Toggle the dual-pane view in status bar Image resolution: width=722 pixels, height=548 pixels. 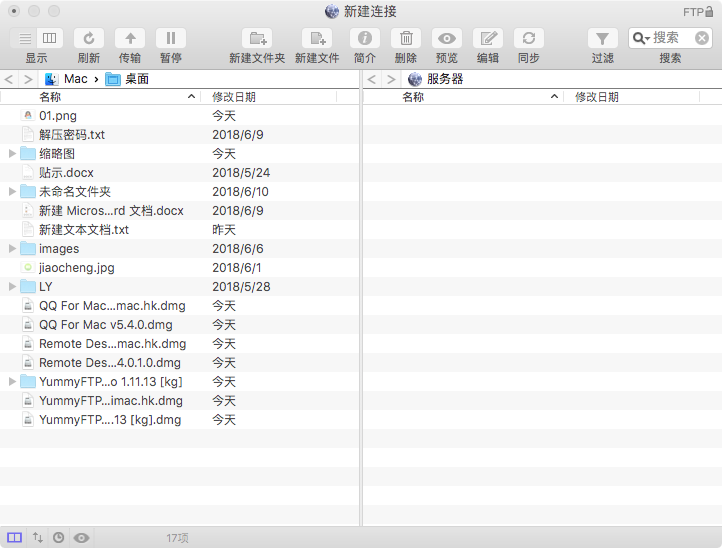coord(14,537)
